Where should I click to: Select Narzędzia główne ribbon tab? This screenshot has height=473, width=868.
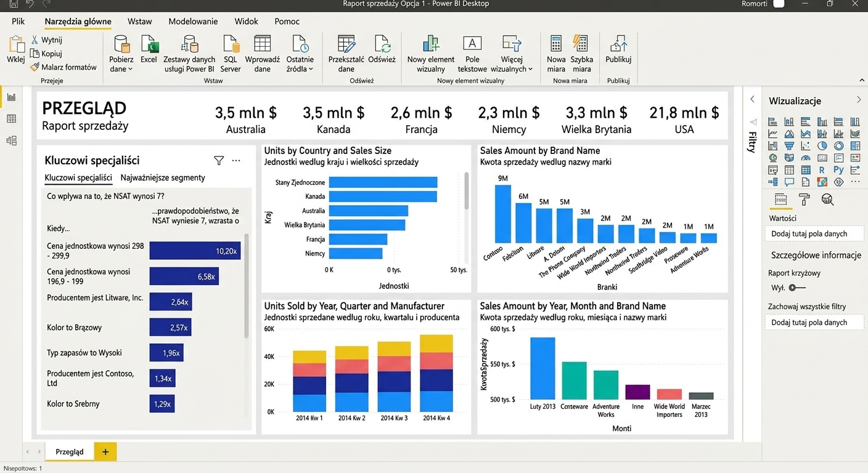pyautogui.click(x=78, y=21)
